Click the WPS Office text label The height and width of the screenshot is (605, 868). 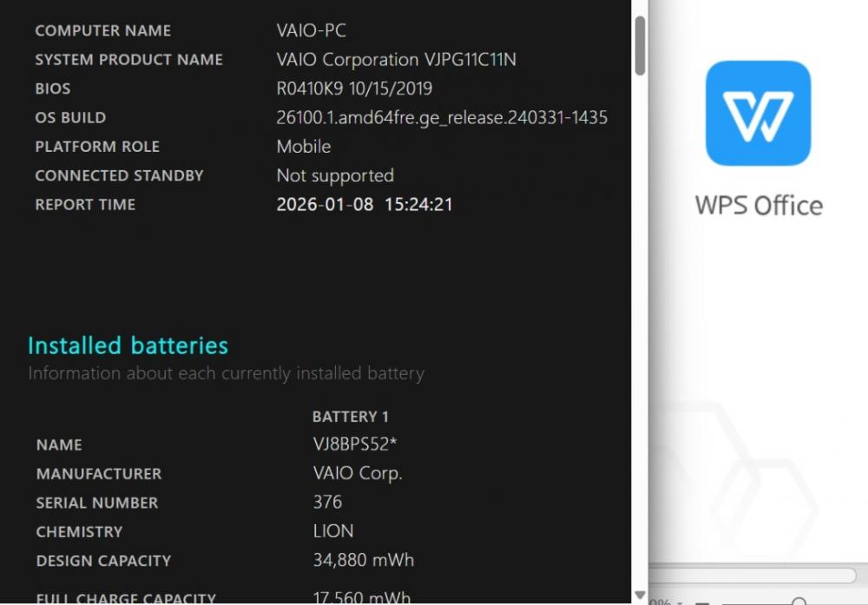point(759,206)
